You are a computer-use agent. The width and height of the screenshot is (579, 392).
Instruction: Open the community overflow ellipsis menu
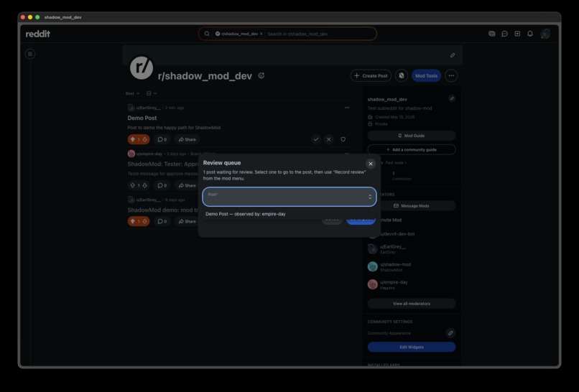[x=451, y=75]
